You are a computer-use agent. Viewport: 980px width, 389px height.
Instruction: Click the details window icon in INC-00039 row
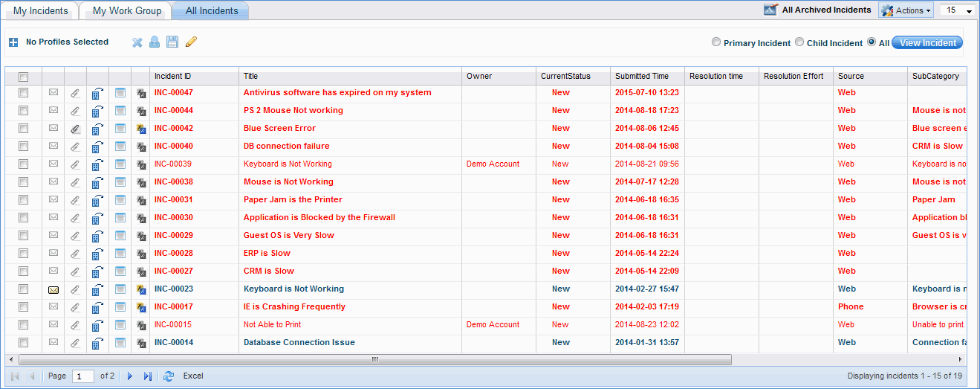click(120, 164)
